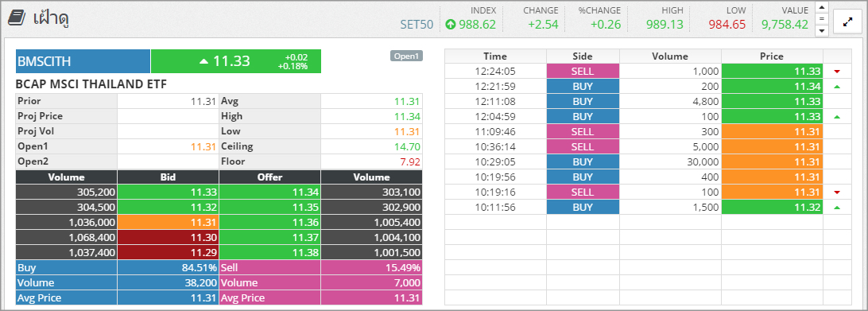
Task: Click the BMSCITH symbol field
Action: click(x=83, y=61)
